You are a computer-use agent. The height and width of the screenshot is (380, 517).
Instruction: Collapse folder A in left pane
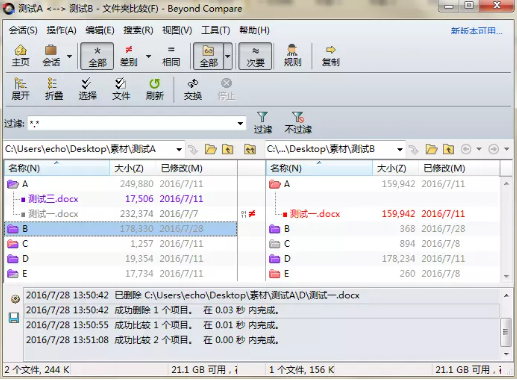[x=13, y=184]
